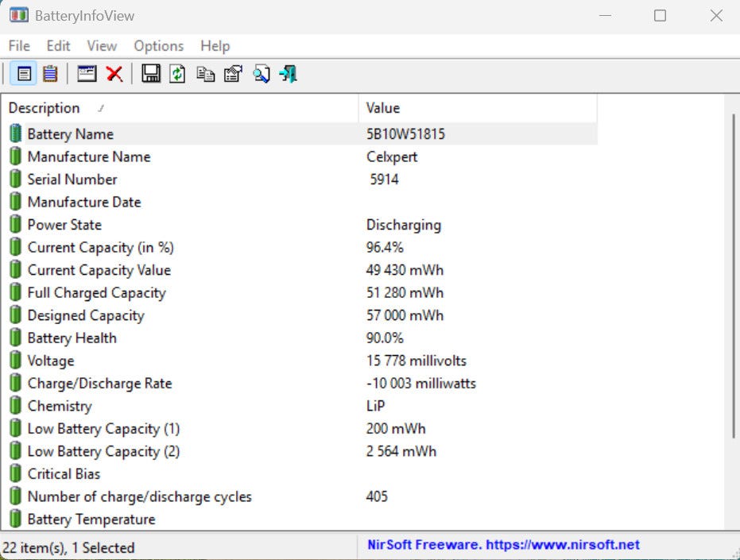The height and width of the screenshot is (560, 740).
Task: Click battery icon beside Full Charged Capacity
Action: click(16, 292)
